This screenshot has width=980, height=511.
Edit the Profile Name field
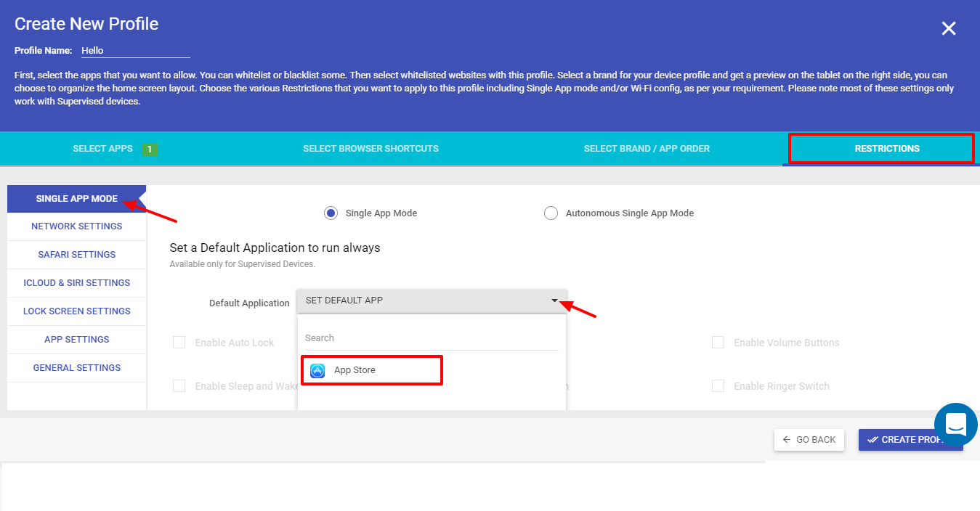[135, 51]
